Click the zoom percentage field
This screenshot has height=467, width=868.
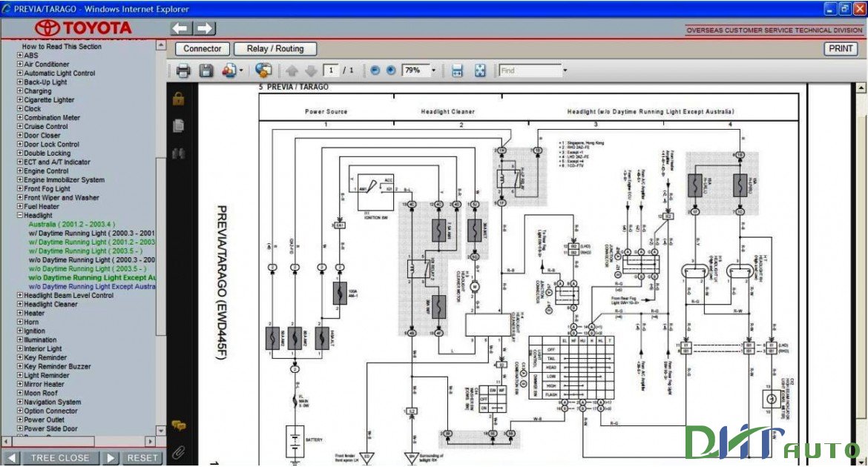point(415,71)
